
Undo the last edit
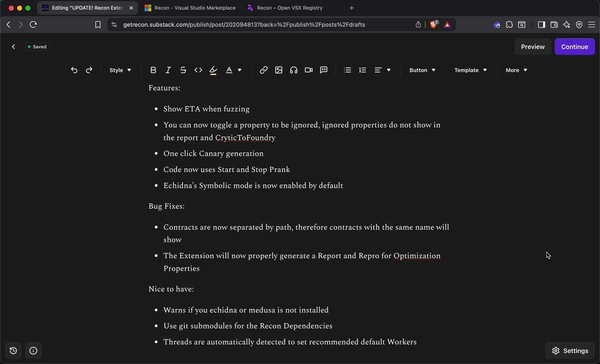(74, 70)
